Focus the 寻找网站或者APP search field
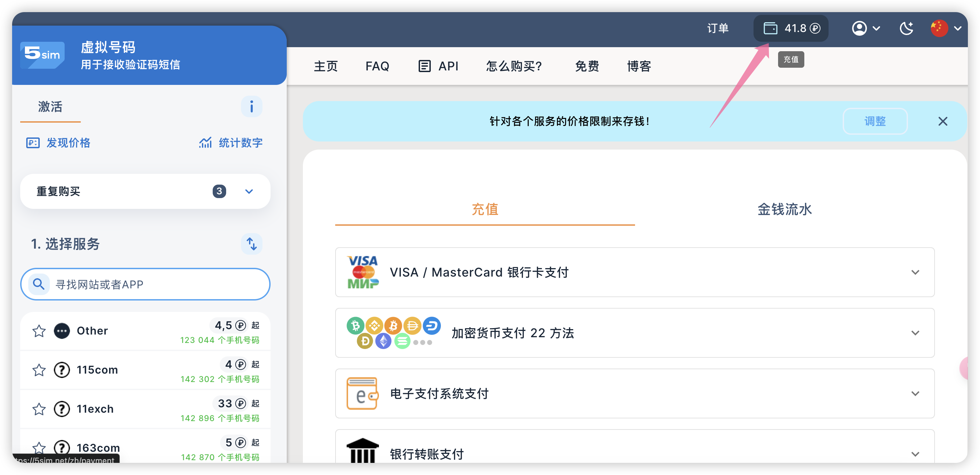This screenshot has height=475, width=980. point(145,284)
